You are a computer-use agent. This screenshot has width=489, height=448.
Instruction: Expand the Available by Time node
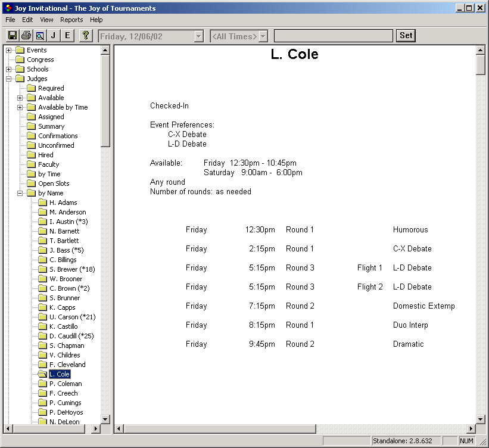tap(20, 107)
